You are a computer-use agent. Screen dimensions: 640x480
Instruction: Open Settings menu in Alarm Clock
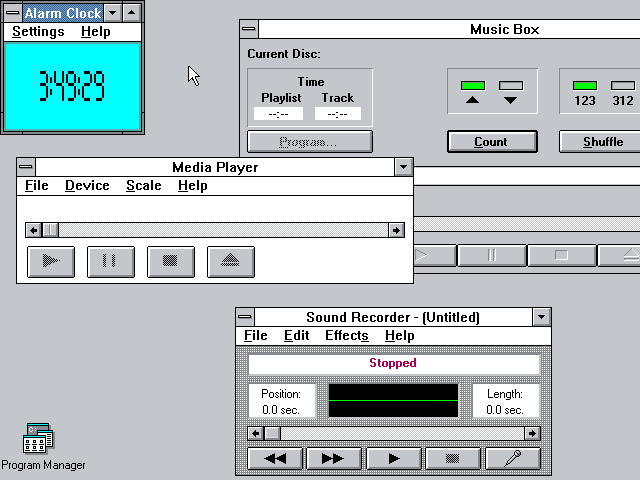click(x=38, y=32)
